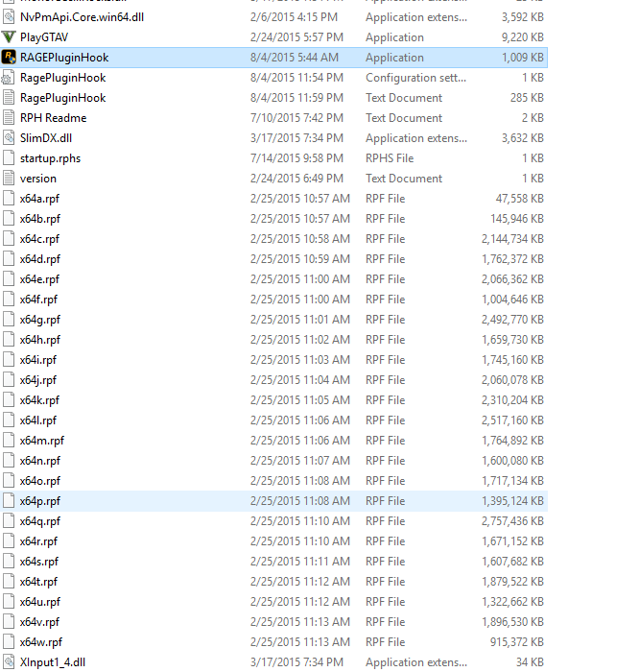The height and width of the screenshot is (672, 639).
Task: Select the x64u.rpf file name
Action: point(40,602)
